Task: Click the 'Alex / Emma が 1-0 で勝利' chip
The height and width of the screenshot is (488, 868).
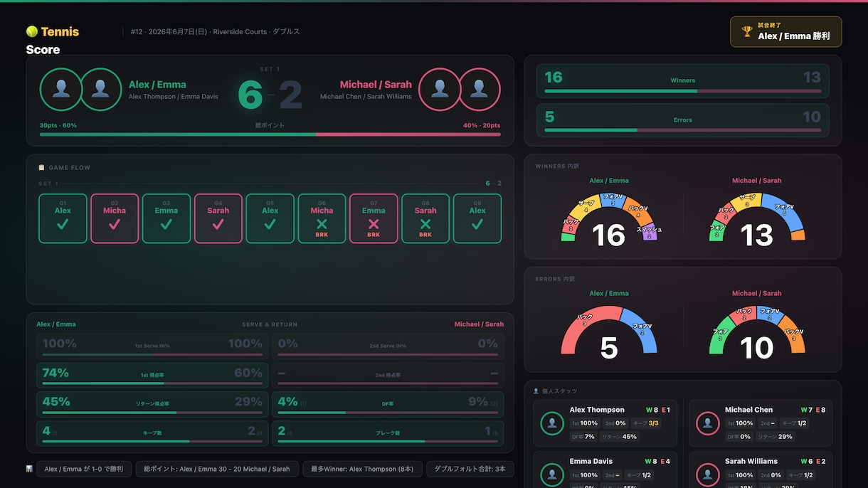Action: (x=84, y=469)
